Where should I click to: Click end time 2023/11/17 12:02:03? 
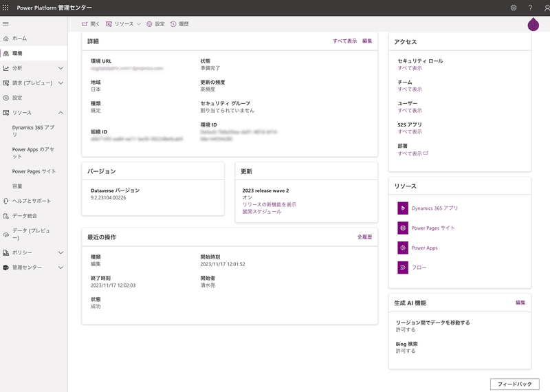[113, 285]
